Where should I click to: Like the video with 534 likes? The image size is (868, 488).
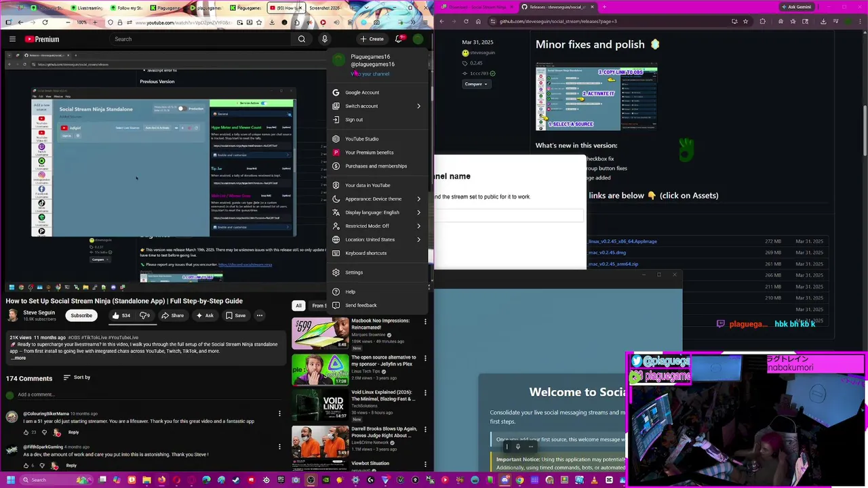(121, 315)
